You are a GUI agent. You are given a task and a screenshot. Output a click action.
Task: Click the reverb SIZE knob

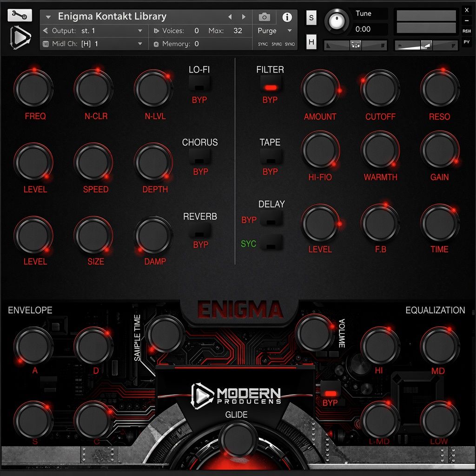coord(93,235)
